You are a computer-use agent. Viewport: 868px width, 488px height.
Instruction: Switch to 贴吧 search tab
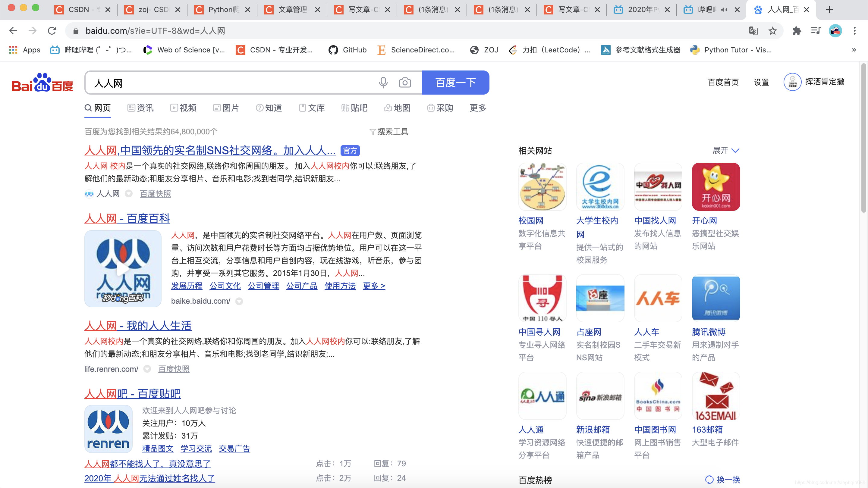pyautogui.click(x=354, y=108)
